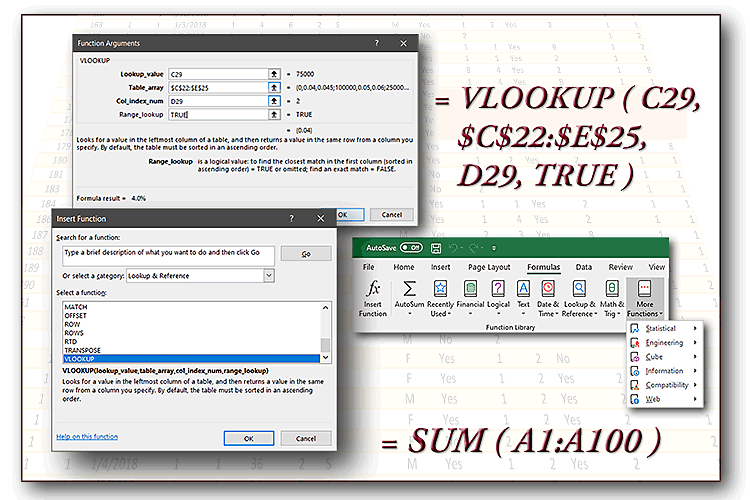Select ROW in function list

[191, 324]
